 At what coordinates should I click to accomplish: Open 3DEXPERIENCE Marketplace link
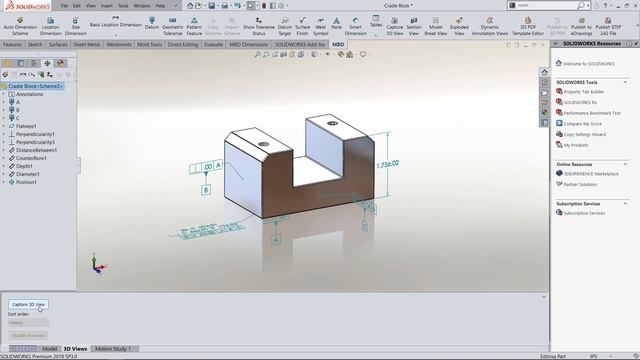(x=591, y=173)
